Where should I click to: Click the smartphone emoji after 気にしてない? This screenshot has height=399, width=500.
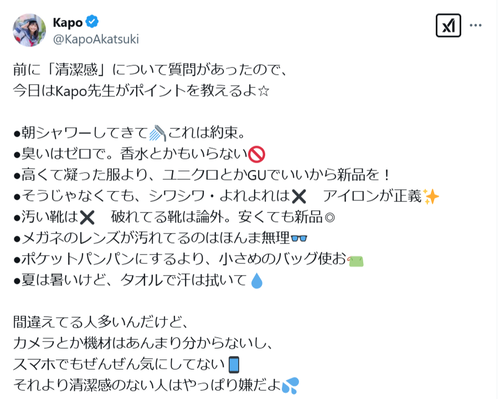[234, 364]
